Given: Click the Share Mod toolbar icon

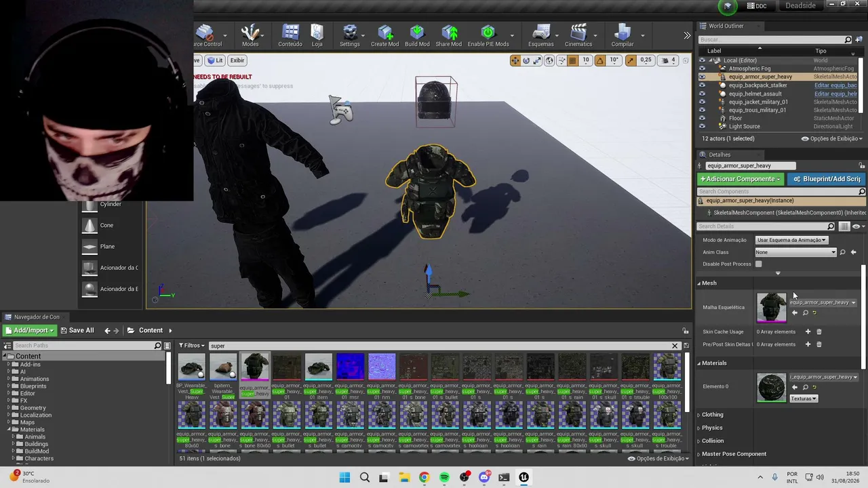Looking at the screenshot, I should 448,36.
